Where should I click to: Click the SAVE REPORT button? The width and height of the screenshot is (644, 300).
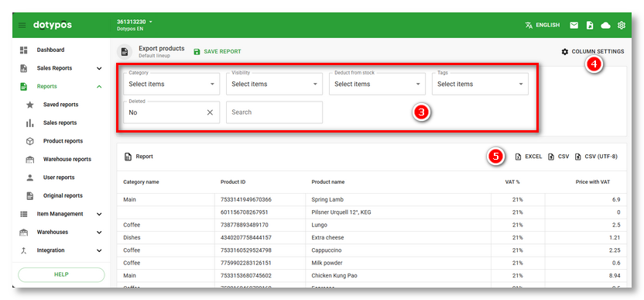[x=218, y=52]
